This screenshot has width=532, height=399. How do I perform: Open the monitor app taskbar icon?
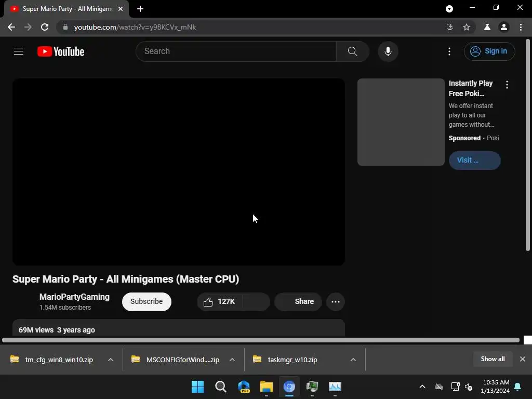pos(312,387)
